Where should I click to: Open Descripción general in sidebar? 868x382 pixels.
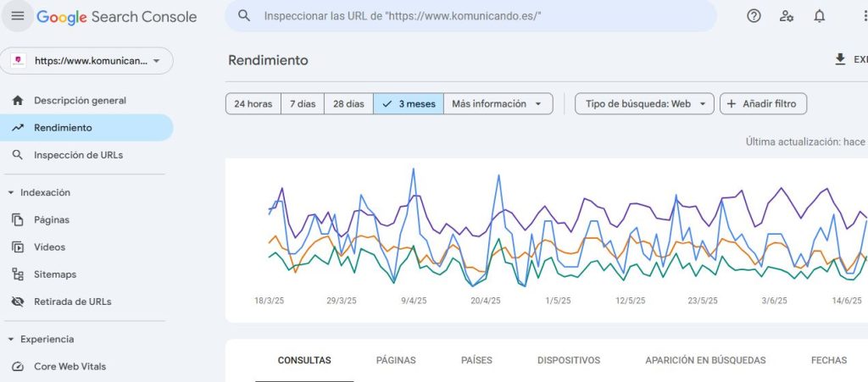click(x=87, y=101)
